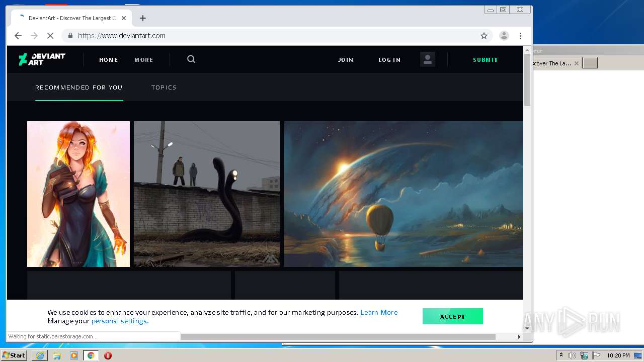644x362 pixels.
Task: Switch to the TOPICS tab
Action: pos(164,87)
